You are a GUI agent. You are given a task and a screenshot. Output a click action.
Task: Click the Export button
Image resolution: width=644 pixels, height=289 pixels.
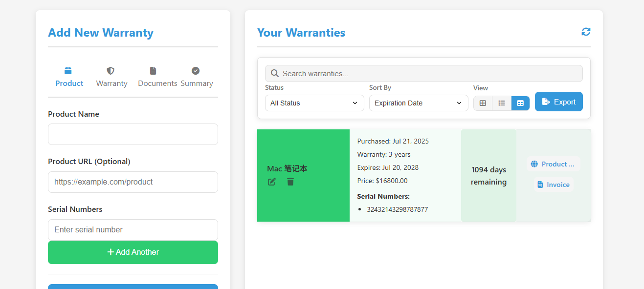pyautogui.click(x=559, y=102)
